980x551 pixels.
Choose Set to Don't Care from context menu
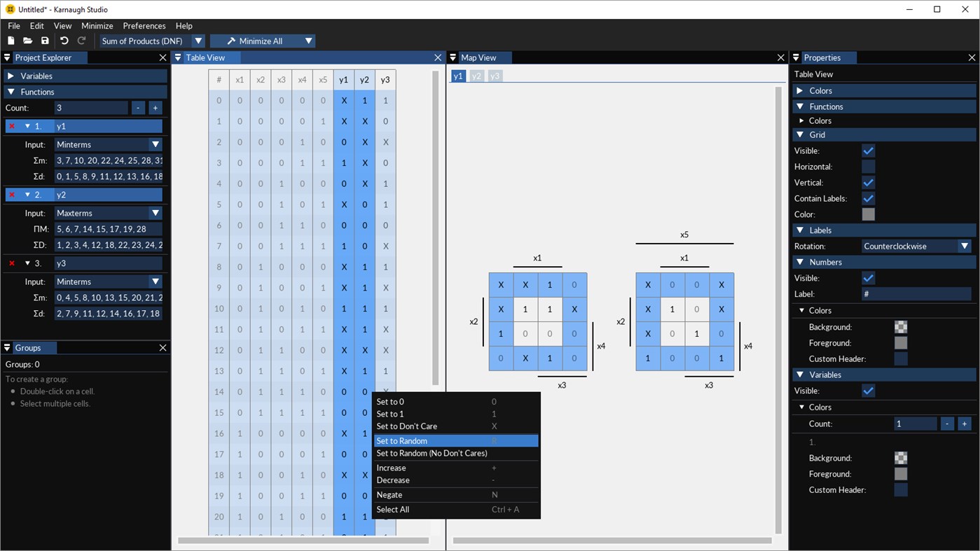pyautogui.click(x=407, y=426)
